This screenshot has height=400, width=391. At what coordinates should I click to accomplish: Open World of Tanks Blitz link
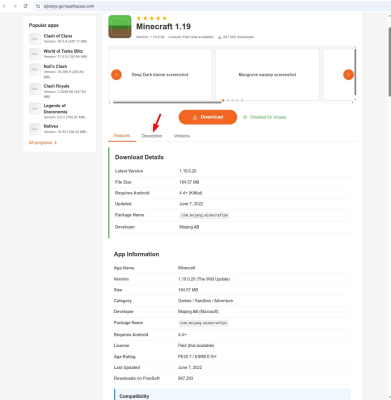[63, 51]
